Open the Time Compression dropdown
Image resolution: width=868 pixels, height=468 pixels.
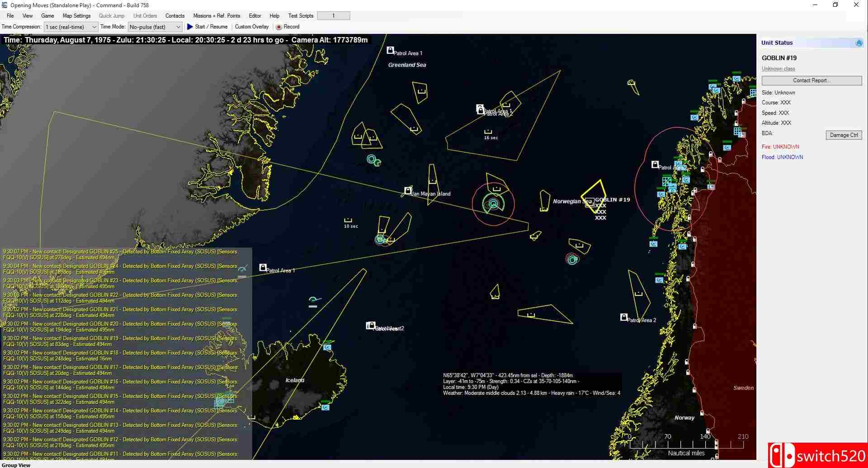(93, 27)
